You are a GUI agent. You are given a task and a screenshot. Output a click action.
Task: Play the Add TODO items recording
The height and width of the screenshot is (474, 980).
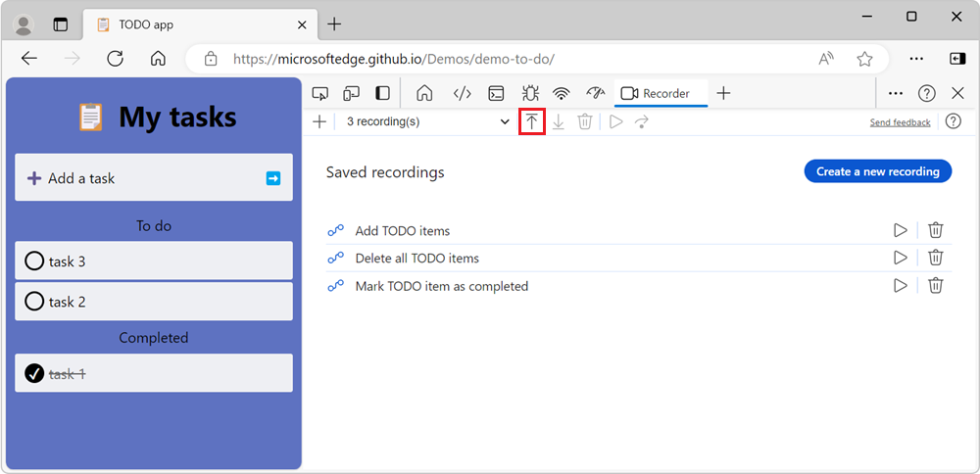(900, 230)
